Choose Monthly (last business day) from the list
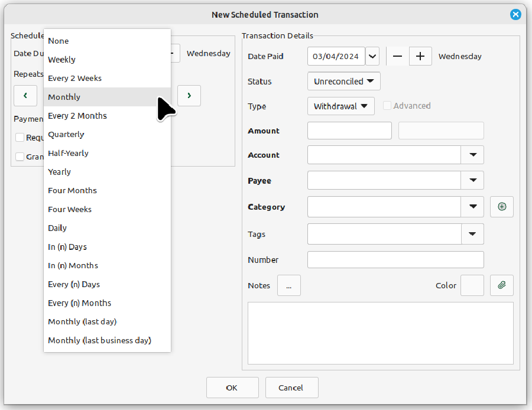Image resolution: width=532 pixels, height=410 pixels. click(x=99, y=340)
